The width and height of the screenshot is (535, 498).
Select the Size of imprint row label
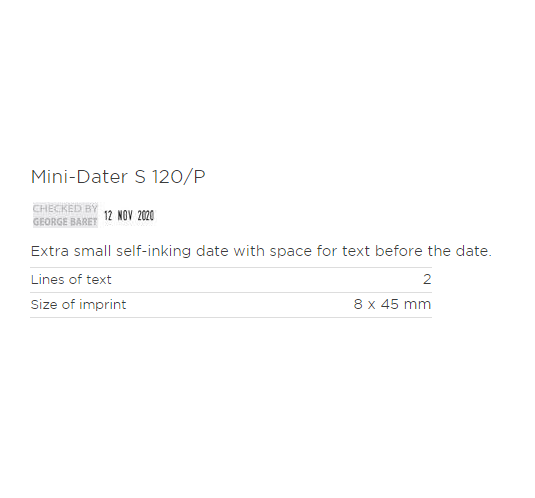78,305
